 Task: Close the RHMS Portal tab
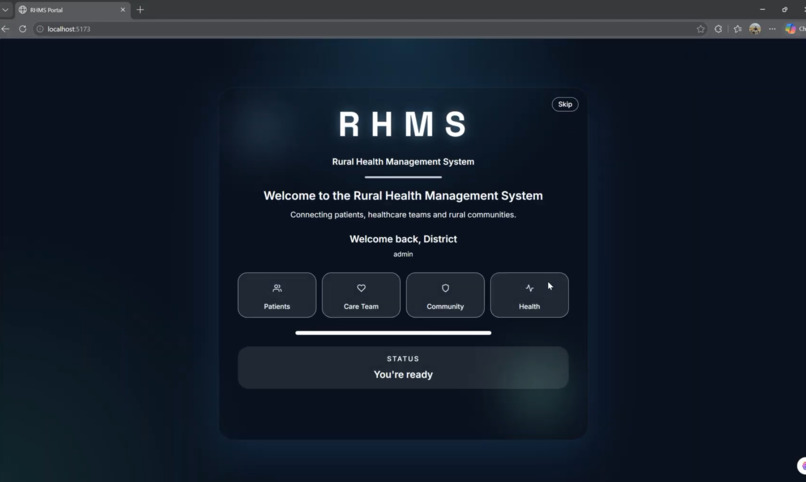122,10
